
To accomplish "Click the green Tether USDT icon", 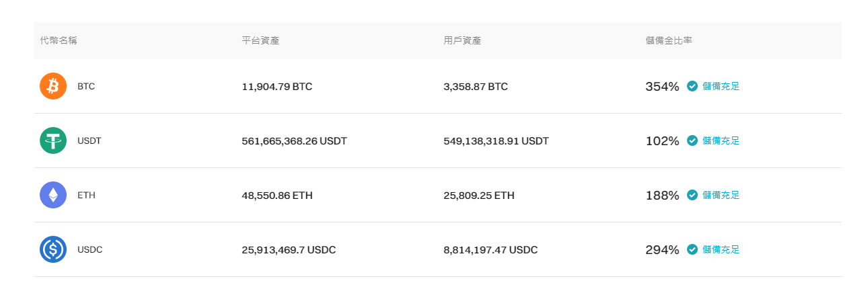I will 53,140.
